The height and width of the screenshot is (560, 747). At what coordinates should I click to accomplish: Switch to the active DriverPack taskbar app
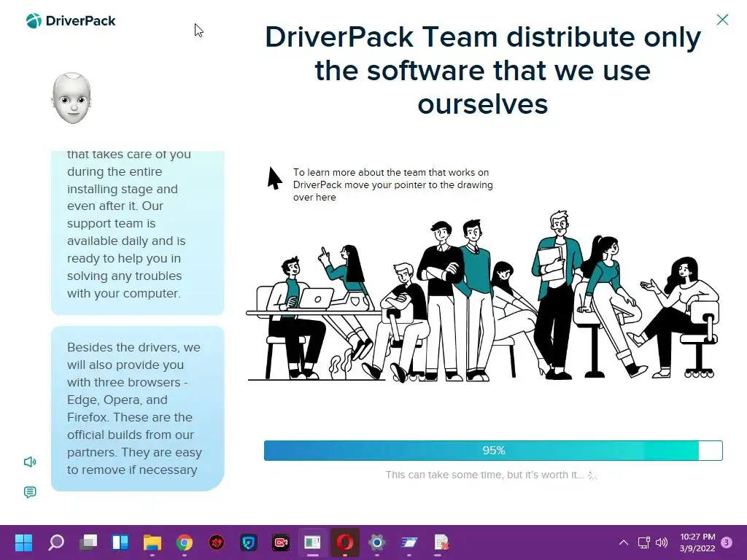click(x=312, y=542)
